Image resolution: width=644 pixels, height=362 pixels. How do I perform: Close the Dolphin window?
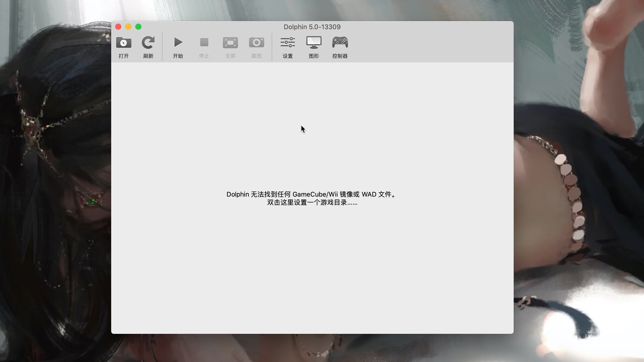pos(118,27)
